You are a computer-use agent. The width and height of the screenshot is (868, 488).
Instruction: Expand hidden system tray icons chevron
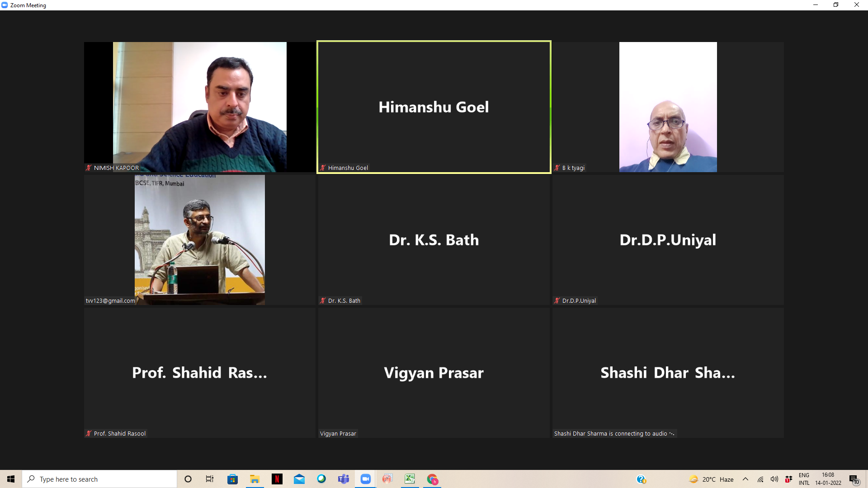click(745, 479)
